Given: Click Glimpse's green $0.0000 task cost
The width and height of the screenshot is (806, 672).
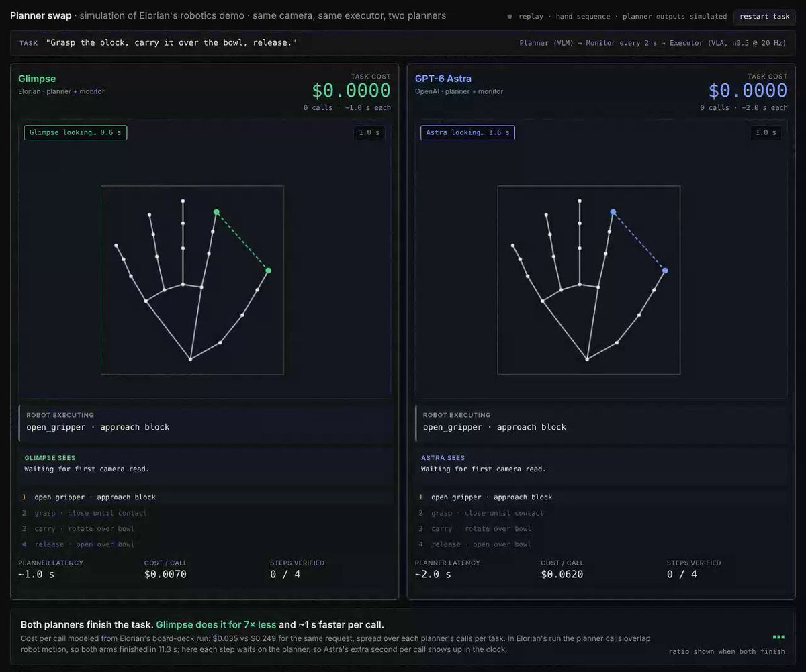Looking at the screenshot, I should click(x=351, y=91).
